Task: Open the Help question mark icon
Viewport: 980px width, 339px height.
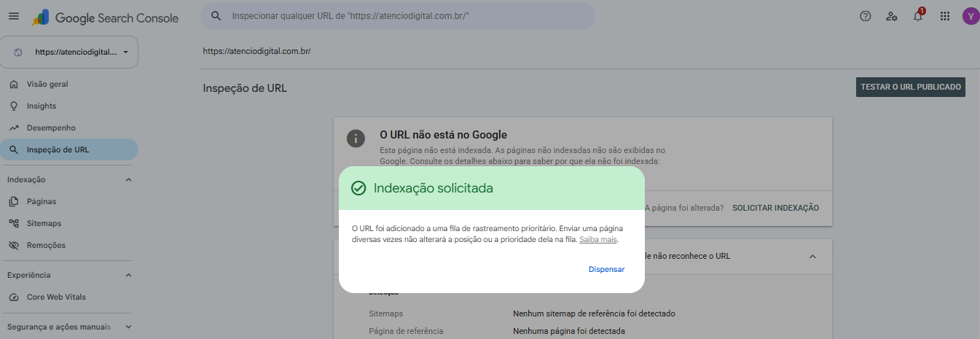Action: (x=866, y=16)
